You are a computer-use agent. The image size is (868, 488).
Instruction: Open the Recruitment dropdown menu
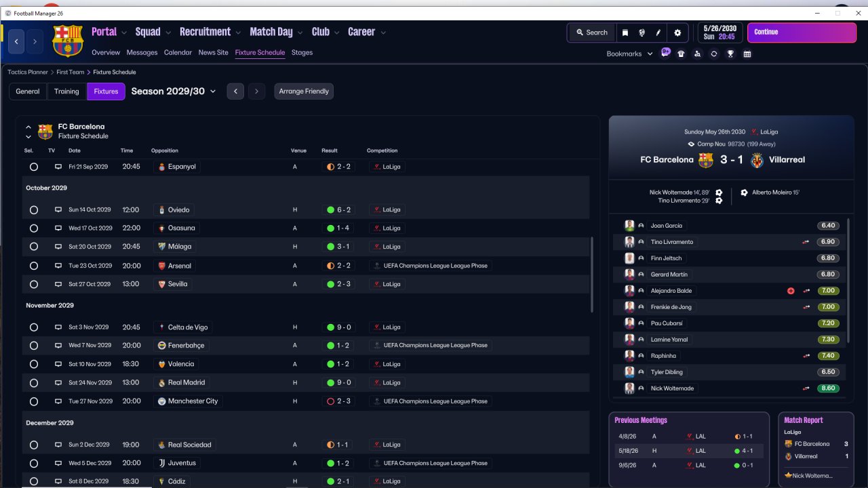tap(210, 32)
